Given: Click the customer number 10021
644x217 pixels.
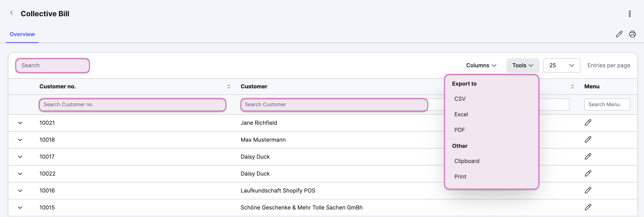Looking at the screenshot, I should [x=47, y=123].
